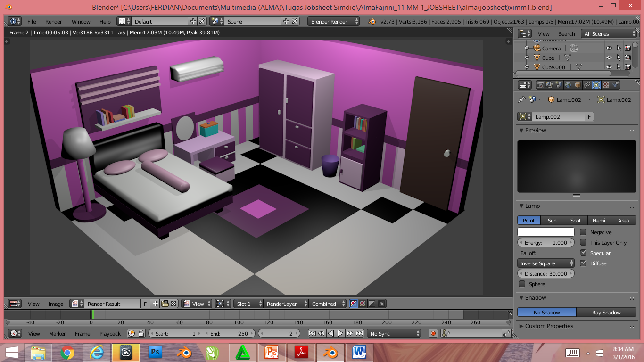This screenshot has height=362, width=644.
Task: Toggle the fake user F button for Lamp.002
Action: tap(589, 116)
